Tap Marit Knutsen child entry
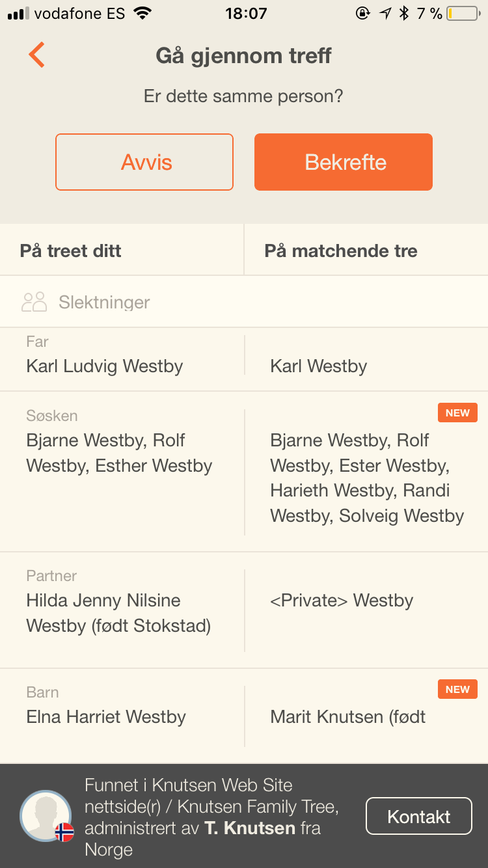488x868 pixels. 348,716
